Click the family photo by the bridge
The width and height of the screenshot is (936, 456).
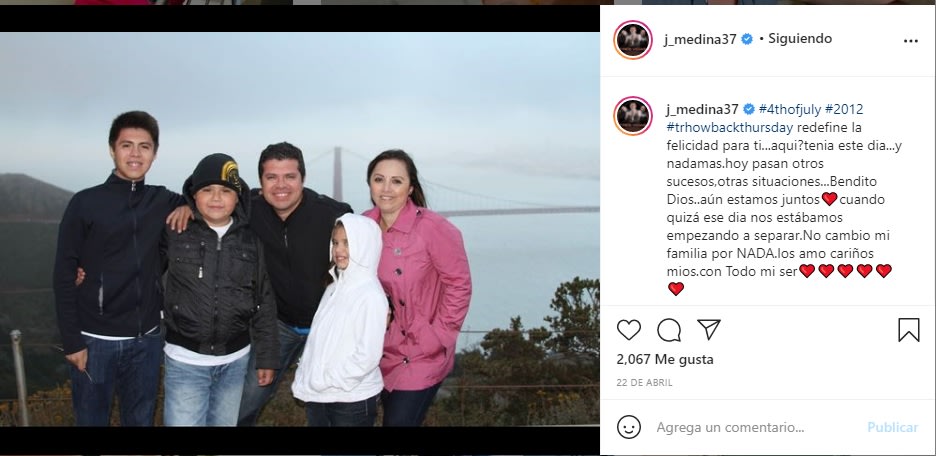(x=300, y=229)
